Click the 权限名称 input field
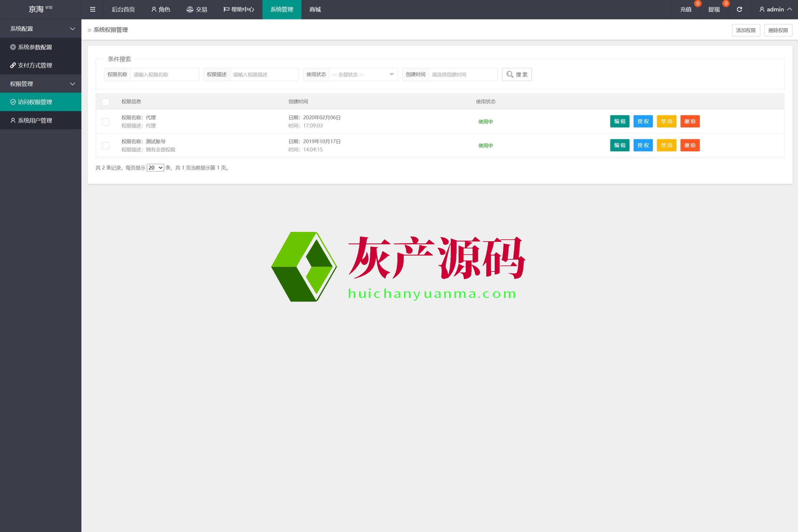The width and height of the screenshot is (798, 532). (164, 74)
